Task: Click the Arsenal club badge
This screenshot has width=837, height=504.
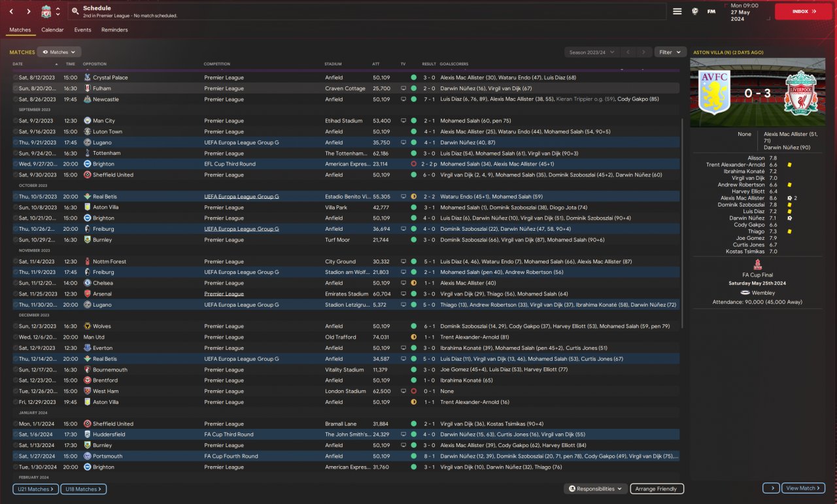Action: (x=87, y=294)
